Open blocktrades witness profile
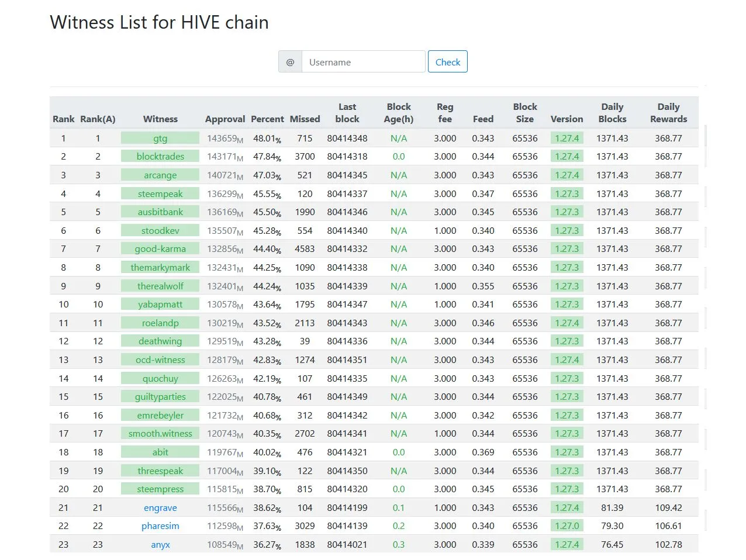Image resolution: width=746 pixels, height=560 pixels. pos(160,157)
